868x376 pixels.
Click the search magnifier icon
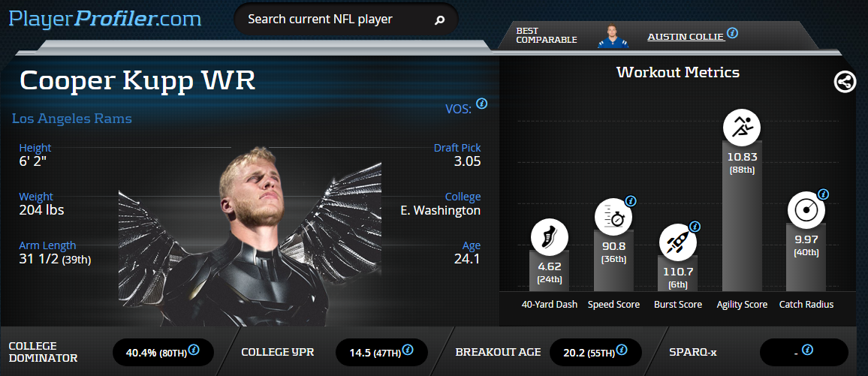coord(439,20)
